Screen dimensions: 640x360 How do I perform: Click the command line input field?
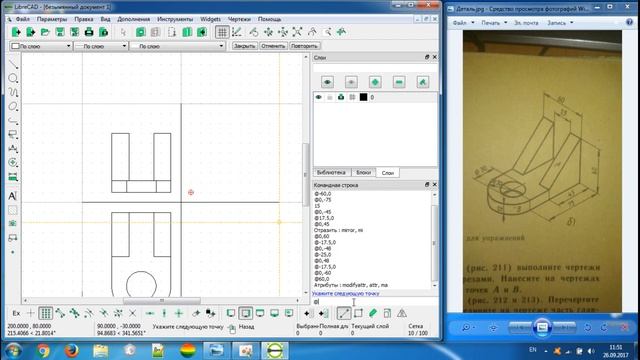(x=373, y=302)
